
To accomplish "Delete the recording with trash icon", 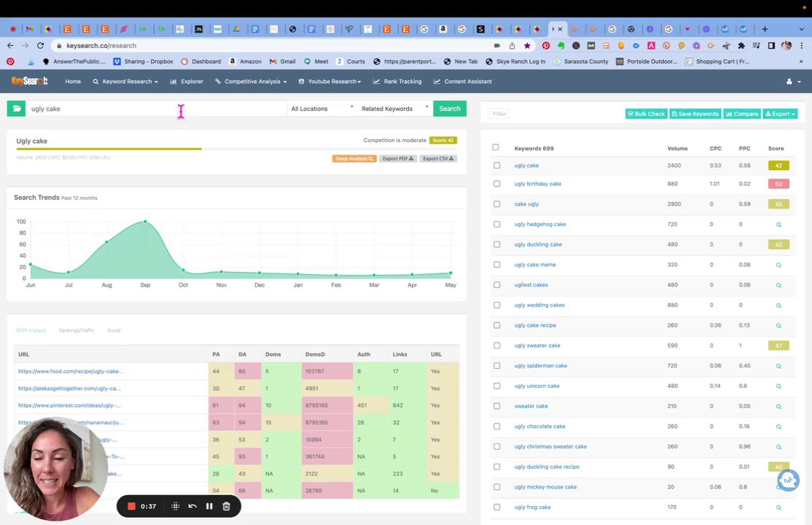I will click(226, 506).
